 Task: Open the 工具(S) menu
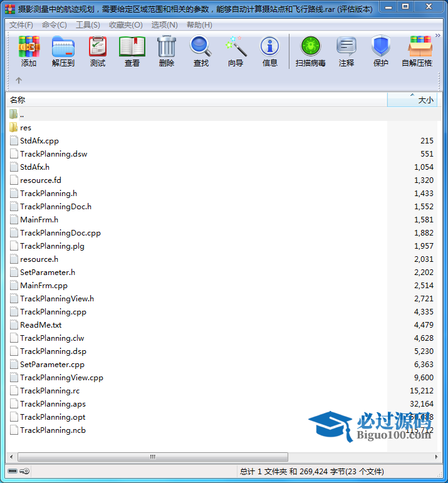coord(88,25)
